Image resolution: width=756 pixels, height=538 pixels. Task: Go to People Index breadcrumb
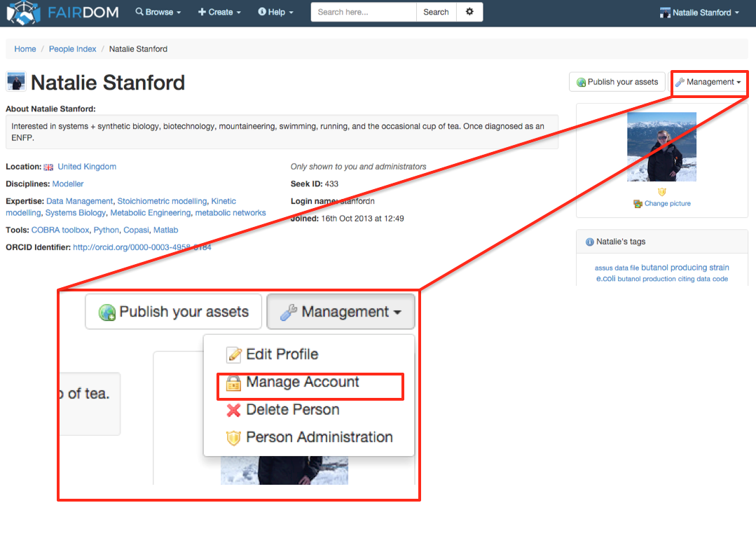point(73,49)
